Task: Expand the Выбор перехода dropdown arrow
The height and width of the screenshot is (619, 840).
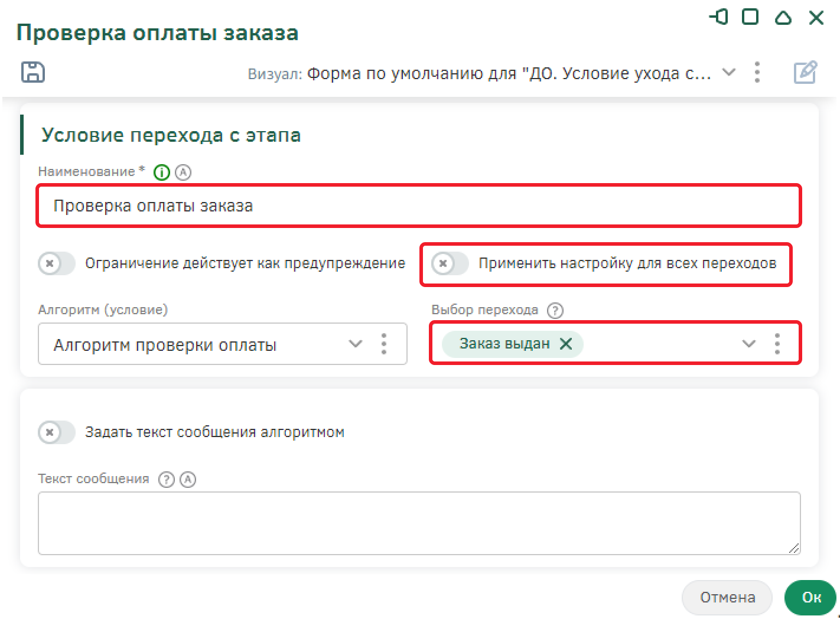Action: click(748, 344)
